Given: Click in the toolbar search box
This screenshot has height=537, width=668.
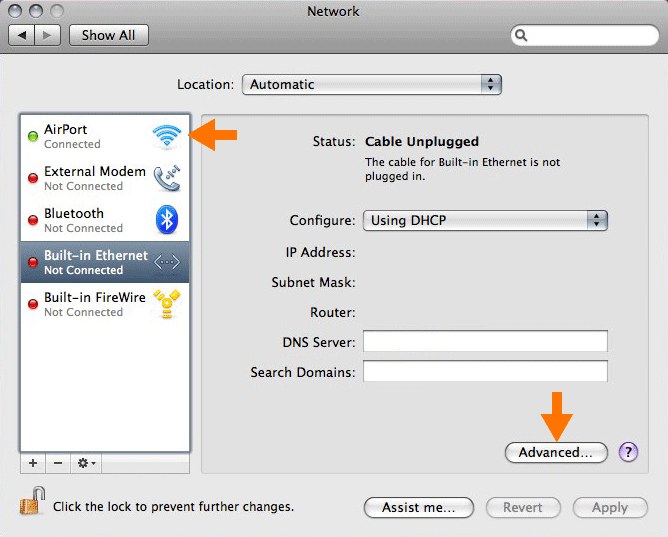Looking at the screenshot, I should 584,35.
